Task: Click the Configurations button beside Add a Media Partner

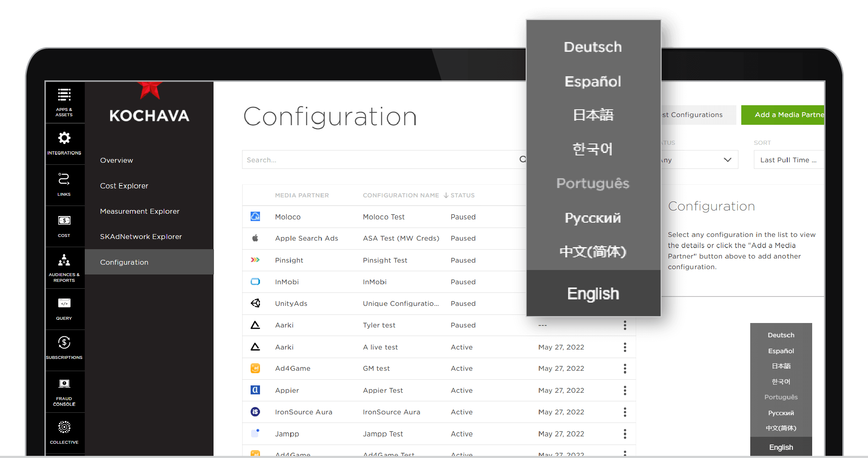Action: pos(699,115)
